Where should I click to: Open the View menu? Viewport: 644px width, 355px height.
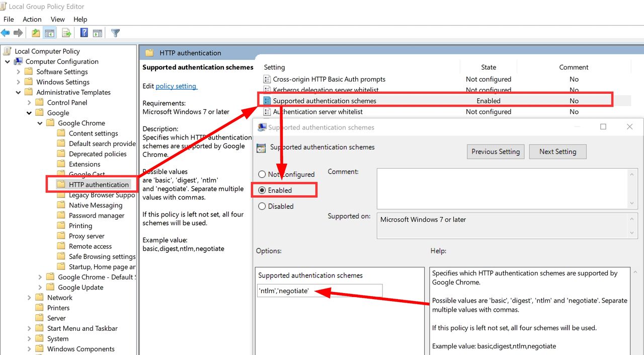point(57,19)
